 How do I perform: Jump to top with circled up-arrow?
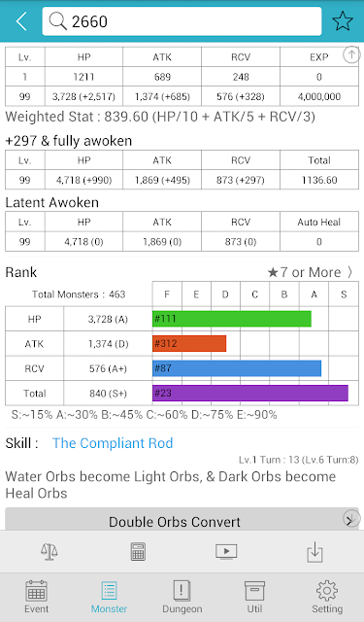(351, 54)
